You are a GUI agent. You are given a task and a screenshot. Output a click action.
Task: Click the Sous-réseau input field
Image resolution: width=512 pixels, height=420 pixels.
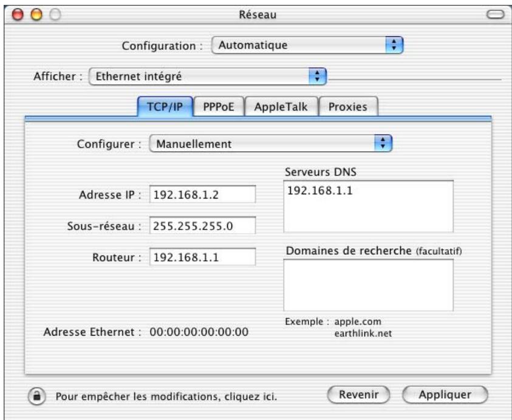[x=203, y=224]
